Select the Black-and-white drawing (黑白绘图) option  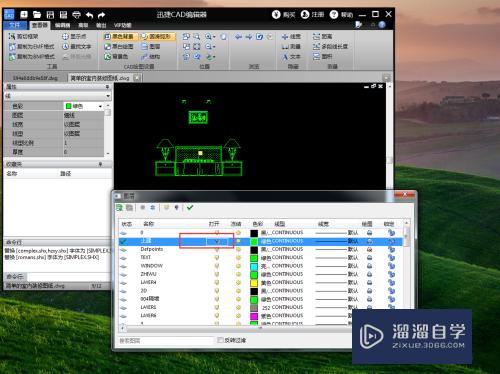coord(119,47)
